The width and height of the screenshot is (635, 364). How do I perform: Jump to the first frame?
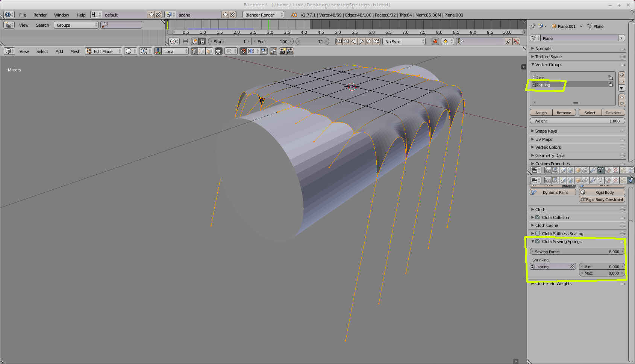pyautogui.click(x=339, y=41)
